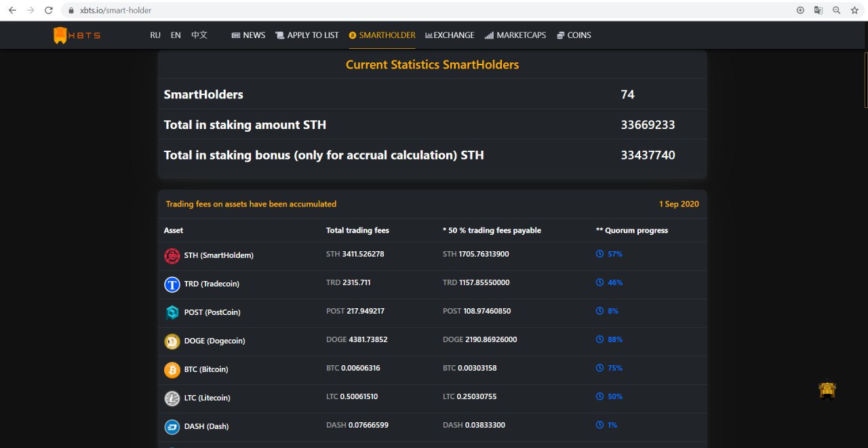This screenshot has width=868, height=448.
Task: Click the BTC Bitcoin icon
Action: point(172,370)
